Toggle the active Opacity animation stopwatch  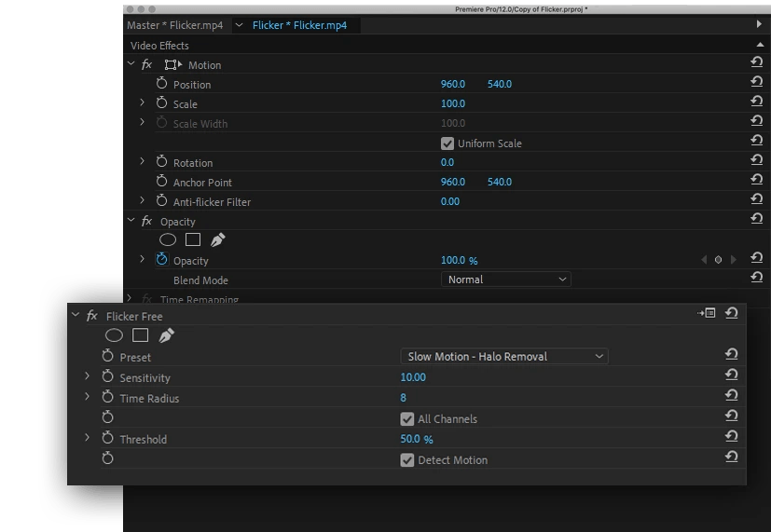[162, 259]
